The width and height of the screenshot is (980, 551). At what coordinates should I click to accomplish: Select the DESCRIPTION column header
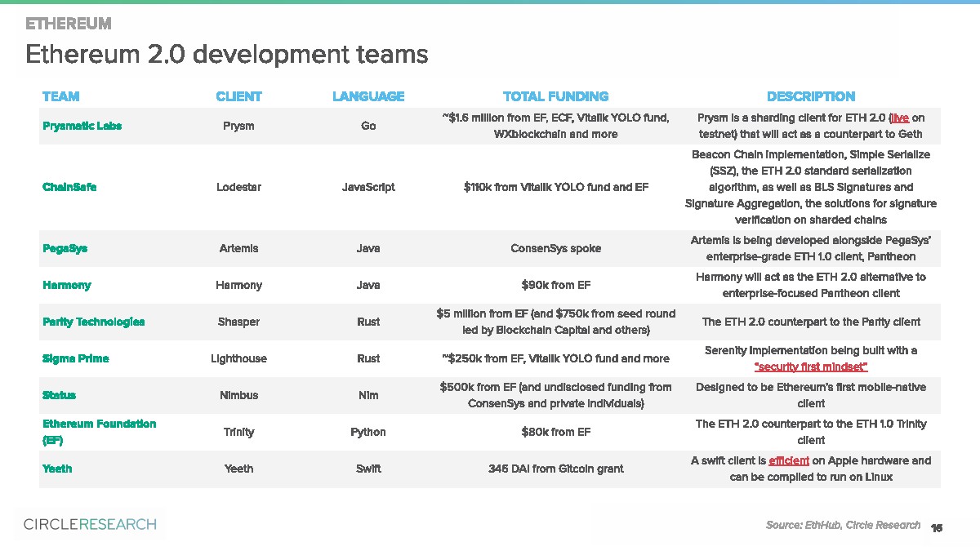pyautogui.click(x=810, y=96)
